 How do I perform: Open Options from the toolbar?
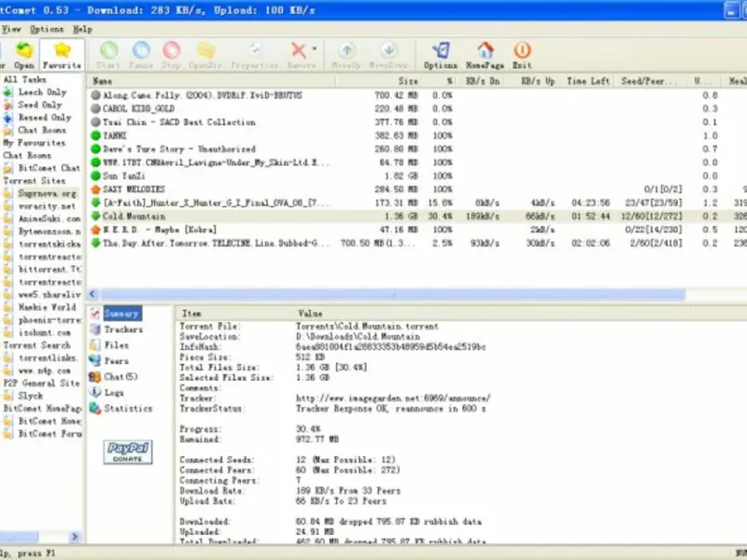(x=441, y=55)
